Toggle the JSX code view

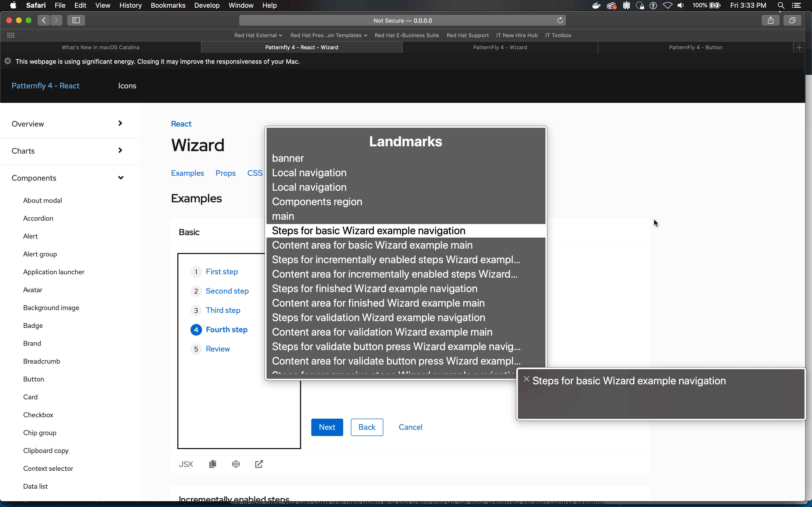(x=186, y=464)
